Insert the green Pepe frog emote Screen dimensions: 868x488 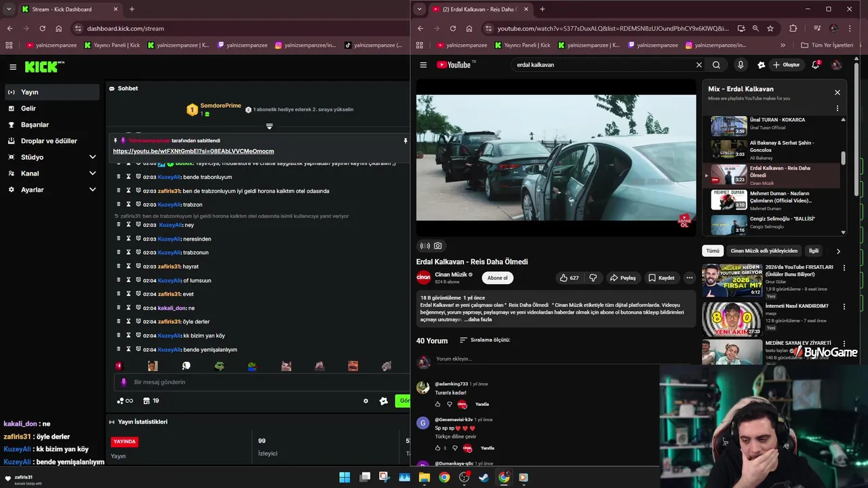[x=220, y=366]
